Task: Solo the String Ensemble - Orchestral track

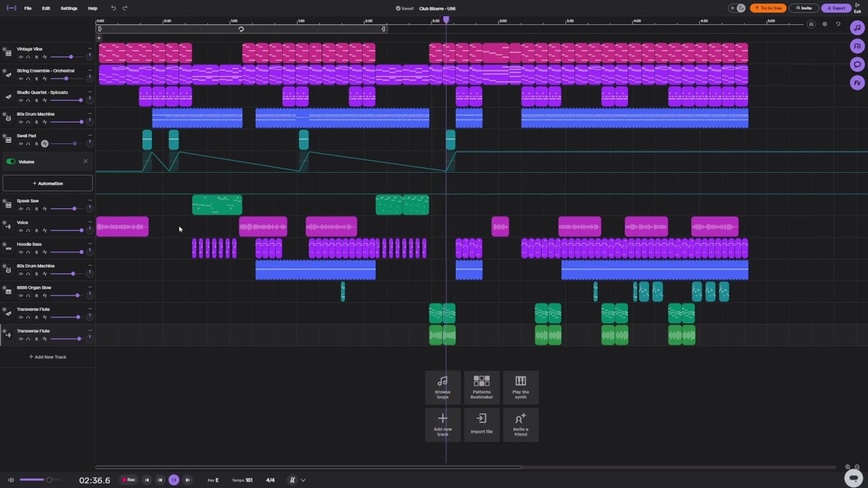Action: coord(28,79)
